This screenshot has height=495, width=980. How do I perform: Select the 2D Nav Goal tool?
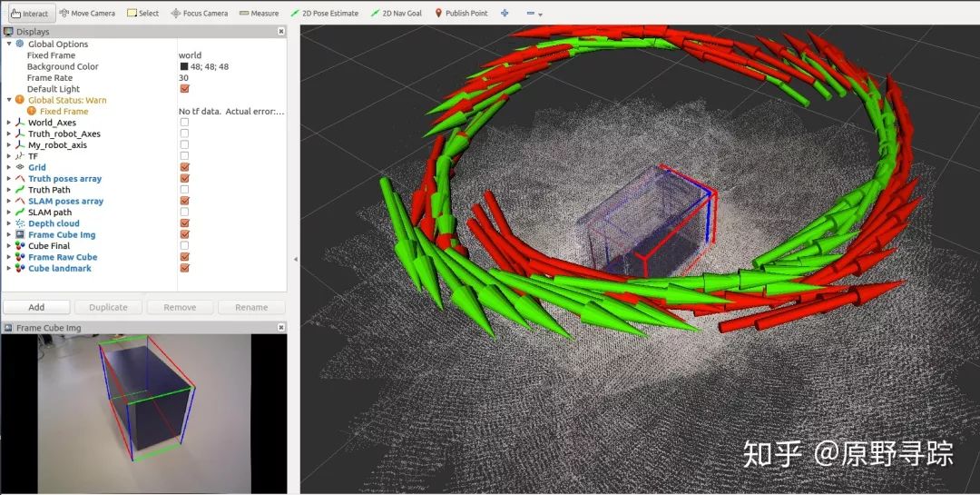pyautogui.click(x=396, y=14)
